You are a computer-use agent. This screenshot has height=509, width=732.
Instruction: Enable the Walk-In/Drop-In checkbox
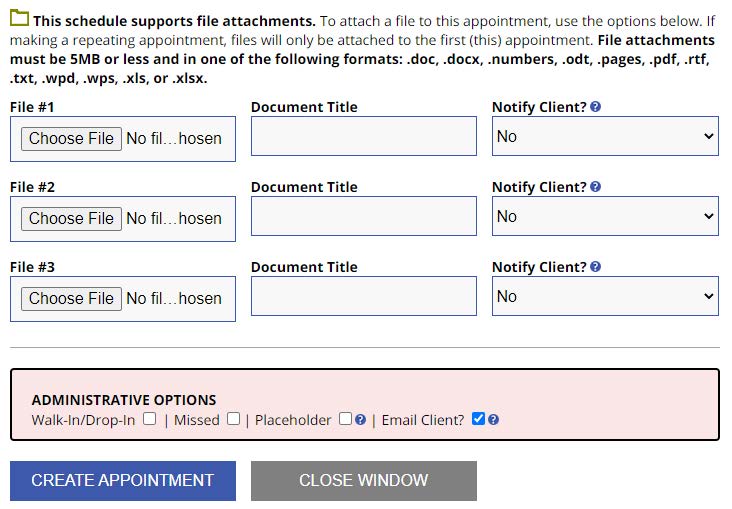point(149,419)
